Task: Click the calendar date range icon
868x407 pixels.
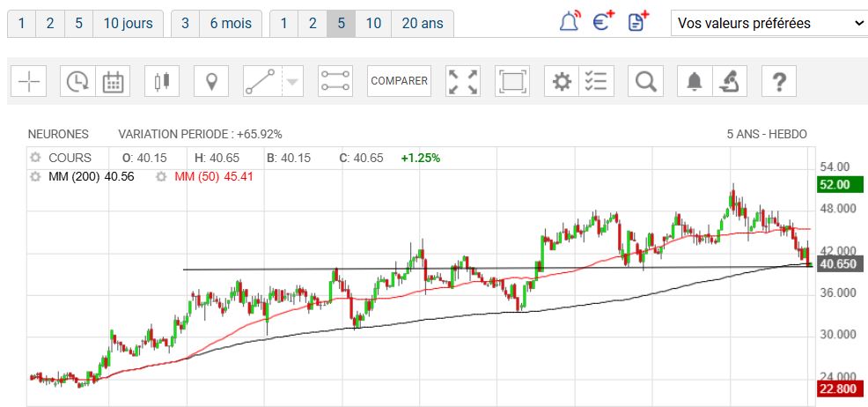Action: (113, 82)
